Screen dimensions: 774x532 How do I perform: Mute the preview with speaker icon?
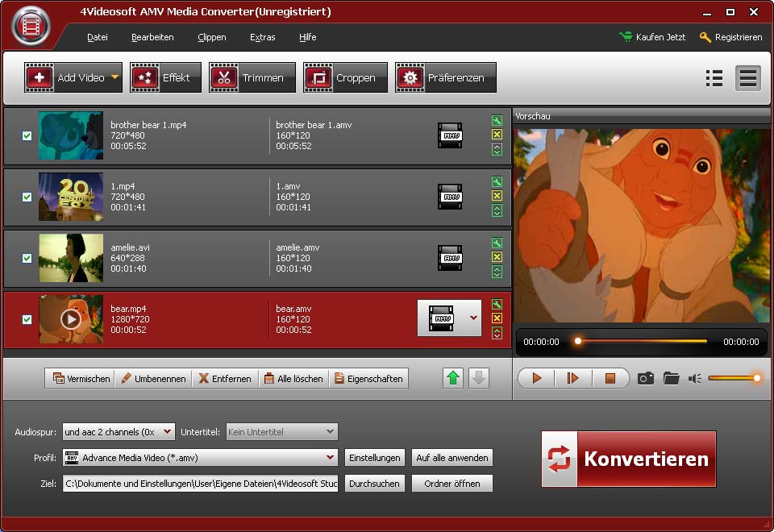695,379
